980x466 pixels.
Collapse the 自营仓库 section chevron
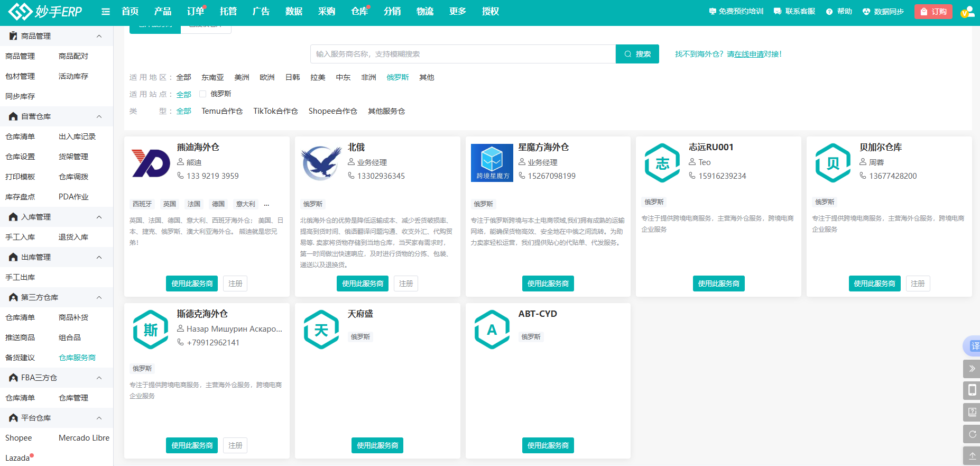coord(99,116)
